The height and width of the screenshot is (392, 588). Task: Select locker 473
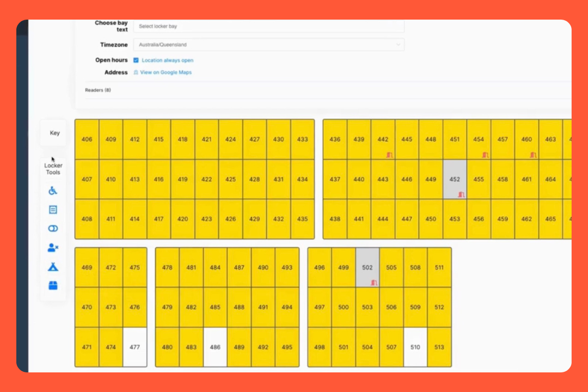111,307
